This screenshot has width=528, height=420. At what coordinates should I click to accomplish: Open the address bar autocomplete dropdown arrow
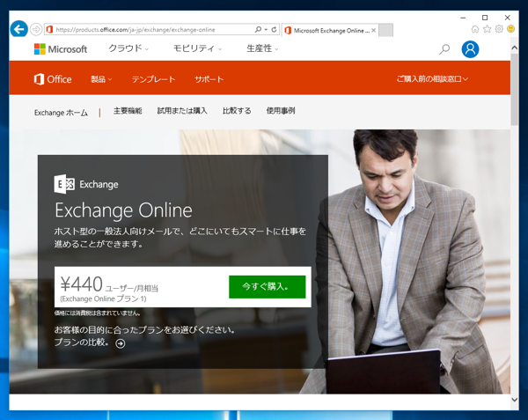[x=266, y=30]
